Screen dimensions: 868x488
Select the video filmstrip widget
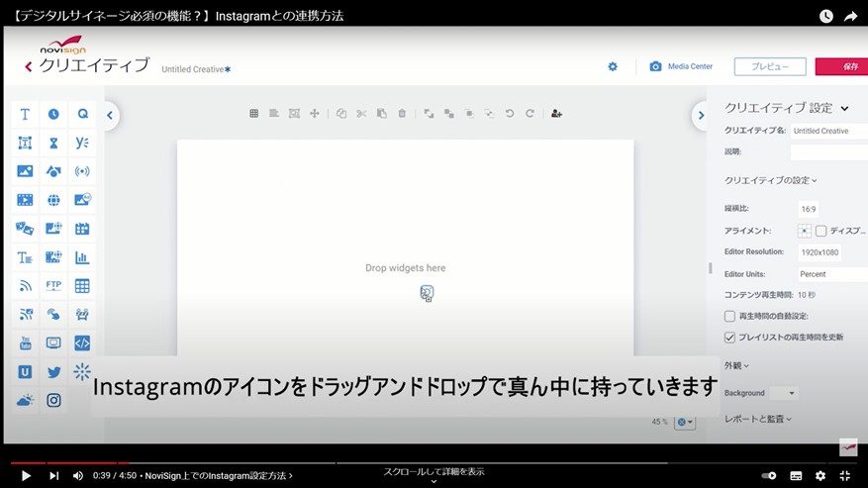click(25, 200)
